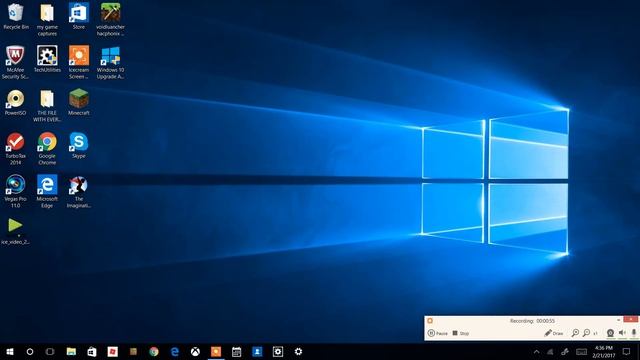Click the zoom in magnifier in recorder
This screenshot has width=640, height=360.
coord(575,333)
